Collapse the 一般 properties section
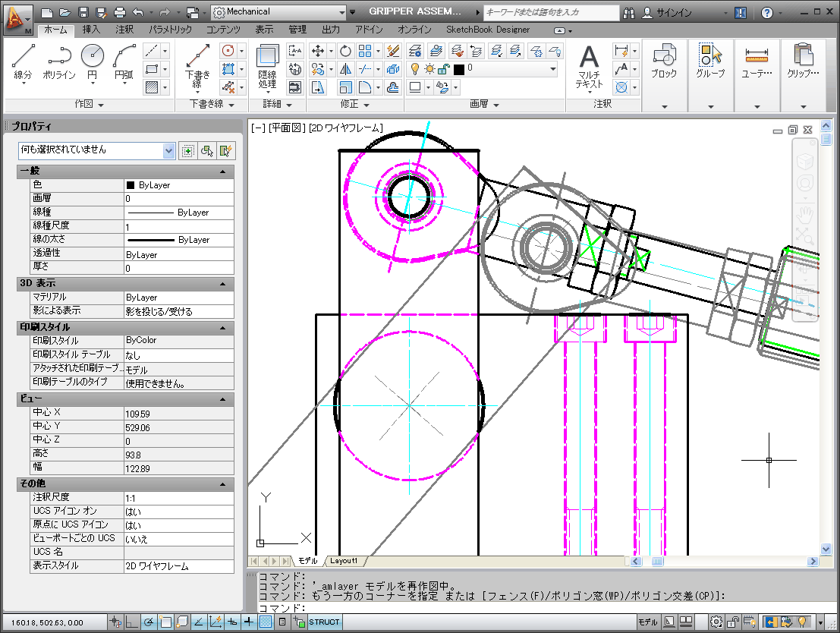Viewport: 840px width, 633px height. (x=223, y=172)
